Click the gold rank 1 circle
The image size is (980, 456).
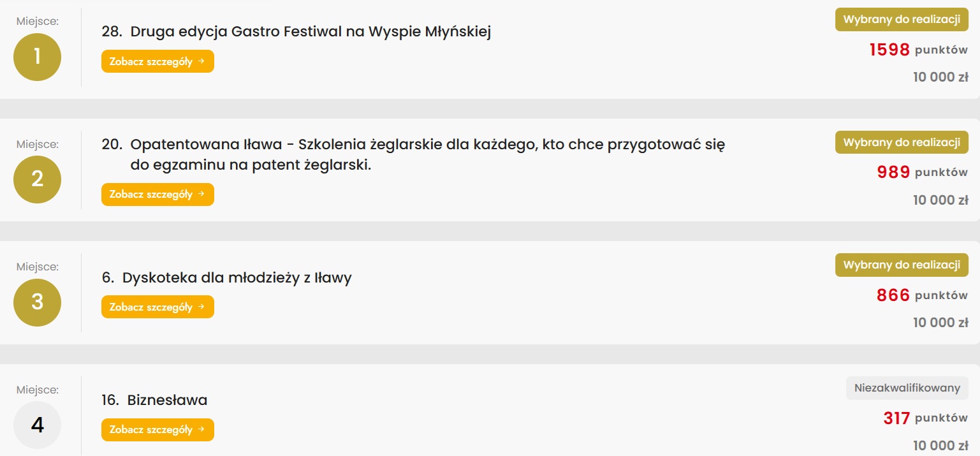click(x=37, y=57)
